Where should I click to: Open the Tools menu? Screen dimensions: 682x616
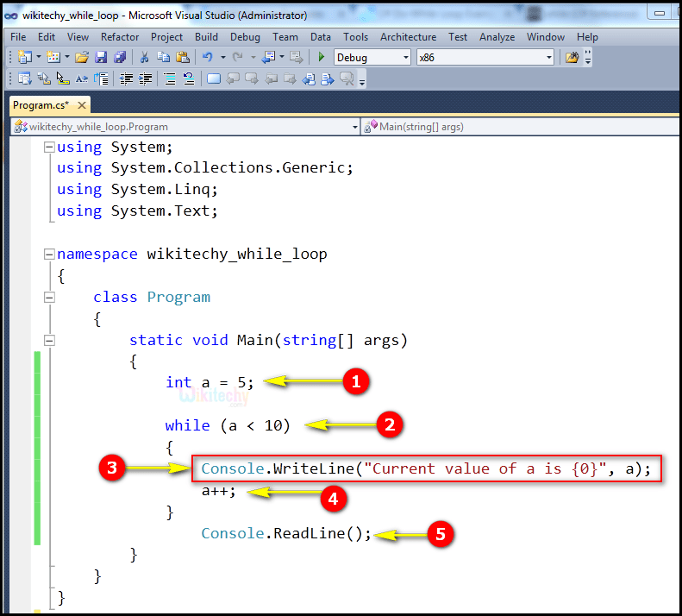click(355, 37)
